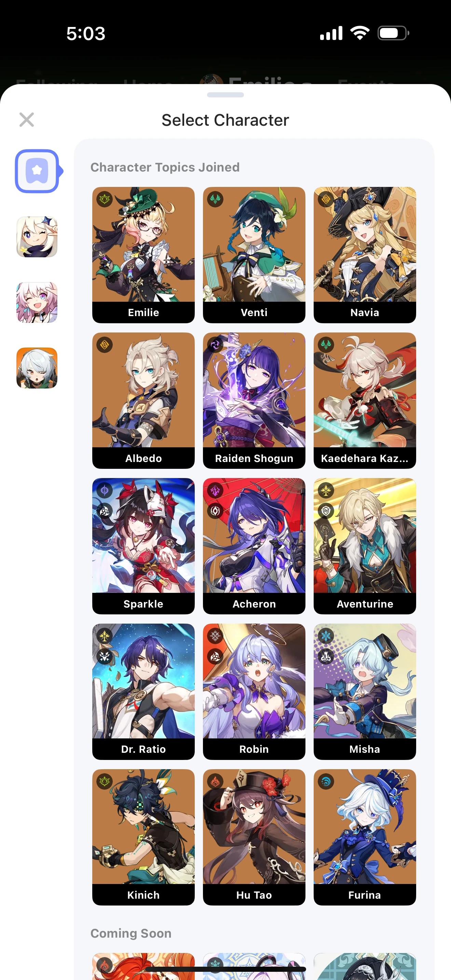
Task: Open the Dr. Ratio character card
Action: [143, 692]
